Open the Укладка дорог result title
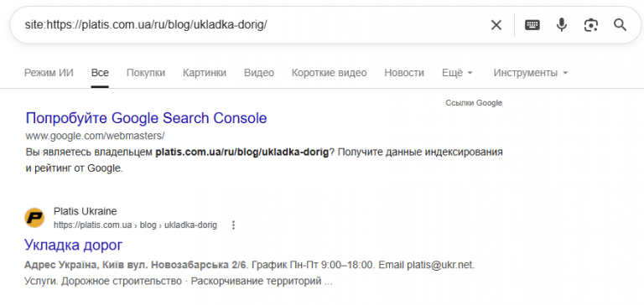The image size is (644, 305). click(x=74, y=245)
